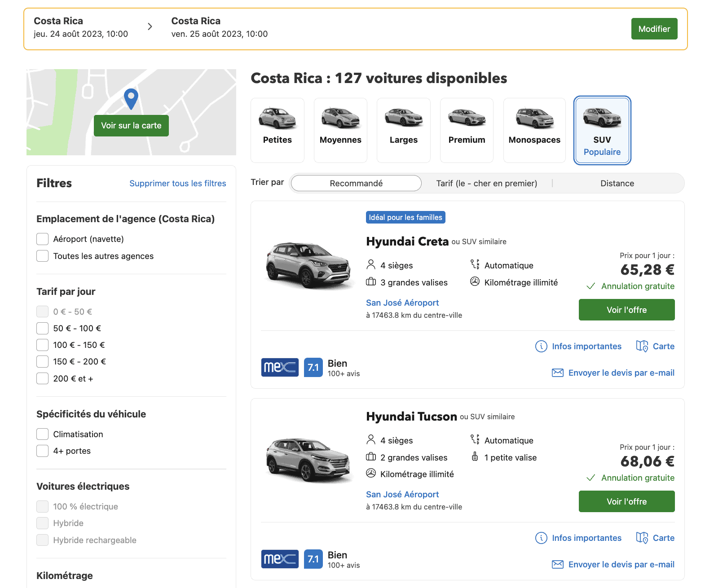Enable the 100 € - 150 € price filter
The height and width of the screenshot is (588, 714).
(43, 345)
